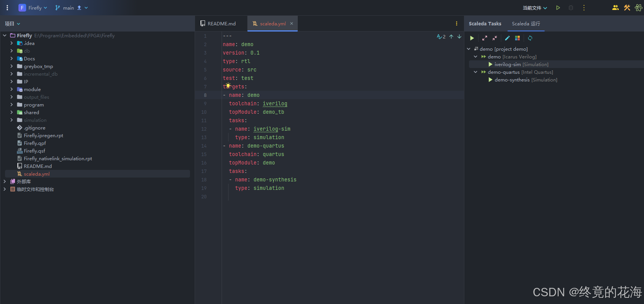Screen dimensions: 644x304
Task: Expand the module folder
Action: click(x=12, y=89)
